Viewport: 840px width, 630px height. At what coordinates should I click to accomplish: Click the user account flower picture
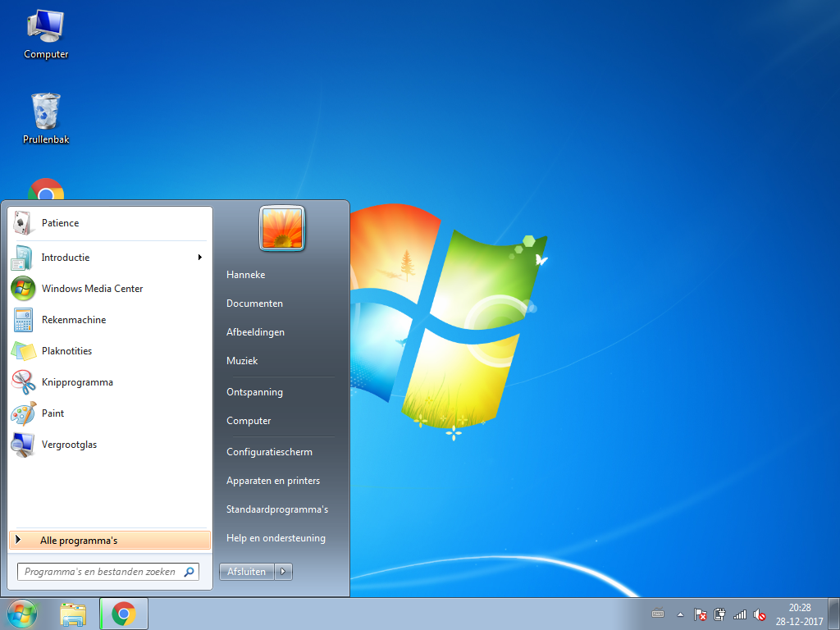pos(282,228)
